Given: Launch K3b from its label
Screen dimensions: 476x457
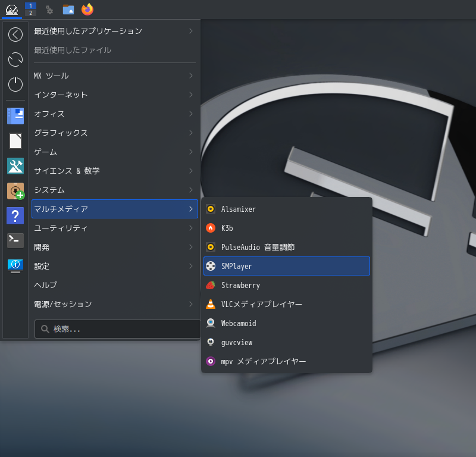Looking at the screenshot, I should pos(227,228).
